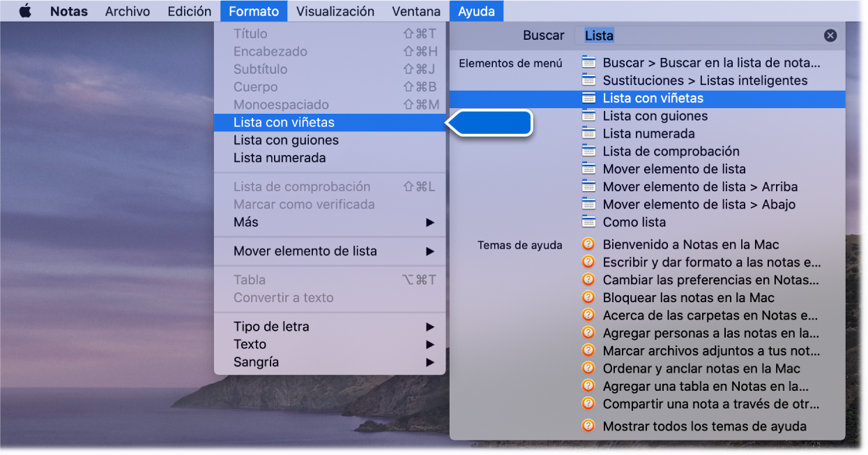Screen dimensions: 868x455
Task: Click the menu-item icon next to "Lista numerada"
Action: [589, 133]
